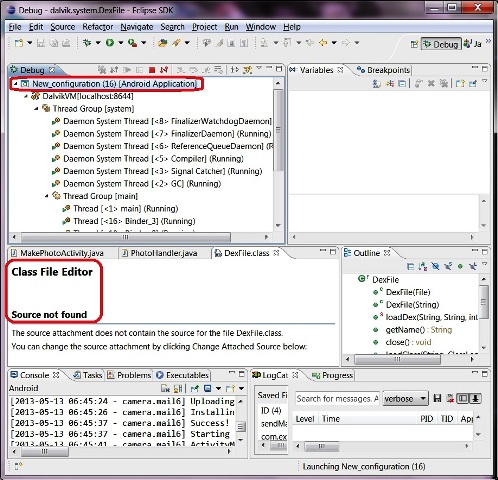Click the Back navigation yellow arrow

pos(323,43)
